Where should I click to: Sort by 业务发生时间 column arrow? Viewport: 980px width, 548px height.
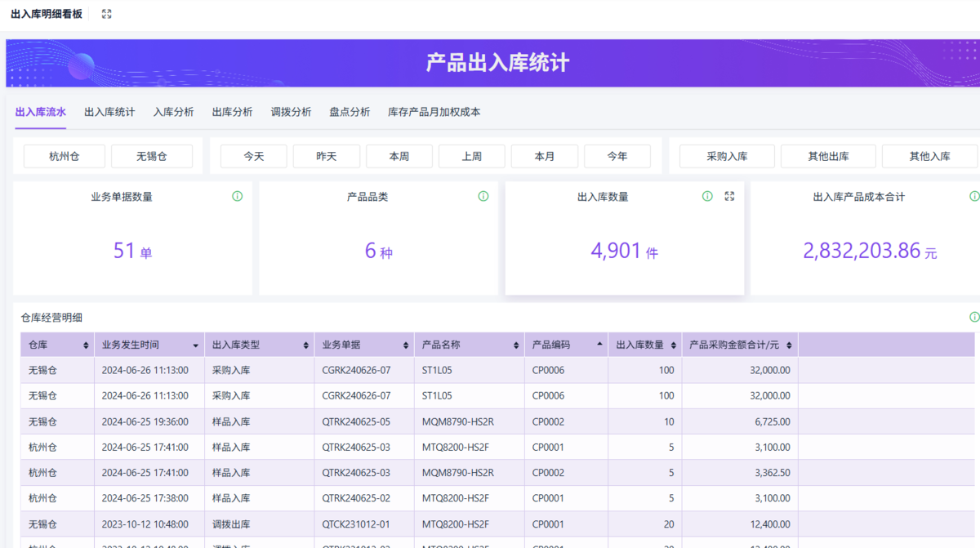(195, 345)
